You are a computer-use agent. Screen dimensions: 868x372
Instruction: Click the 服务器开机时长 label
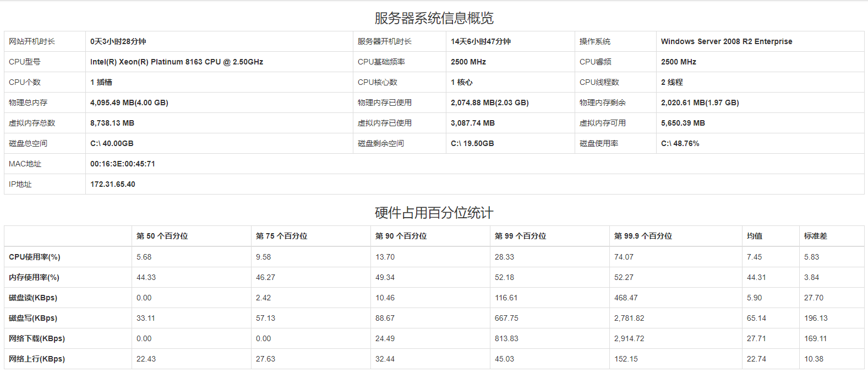385,41
